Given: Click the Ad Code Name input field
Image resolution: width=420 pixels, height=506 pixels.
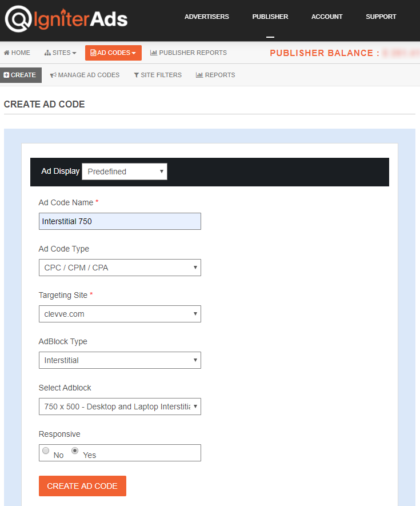Looking at the screenshot, I should [x=119, y=221].
